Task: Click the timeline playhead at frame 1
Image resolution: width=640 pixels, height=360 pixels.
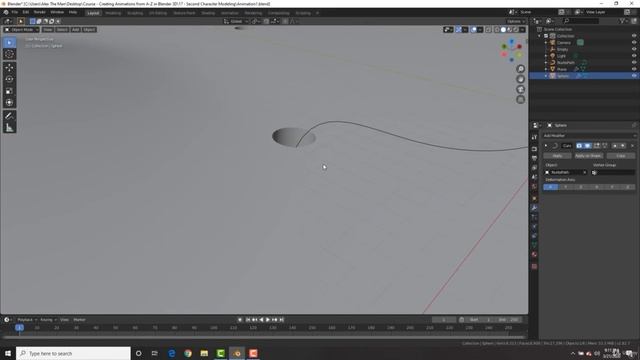Action: point(19,327)
